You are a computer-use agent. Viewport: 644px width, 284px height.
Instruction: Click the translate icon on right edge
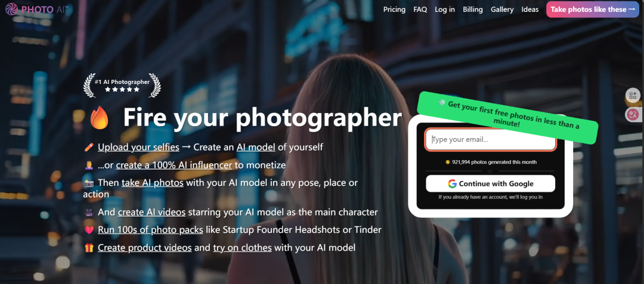coord(633,115)
